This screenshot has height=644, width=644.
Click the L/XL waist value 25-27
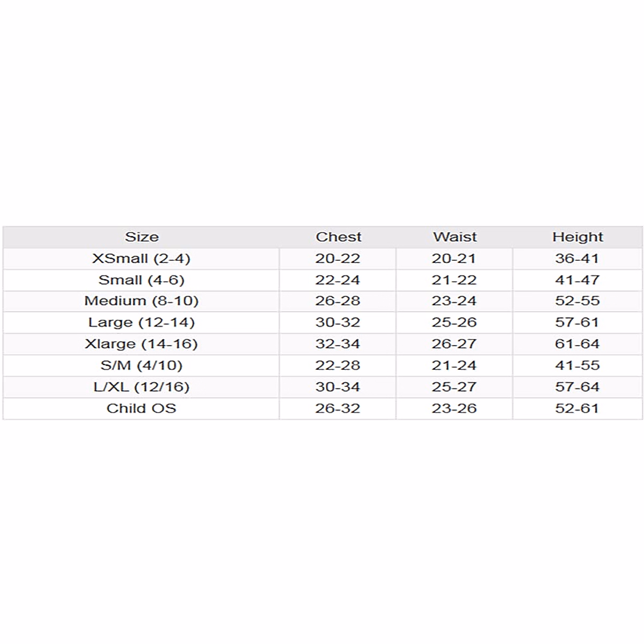coord(454,386)
